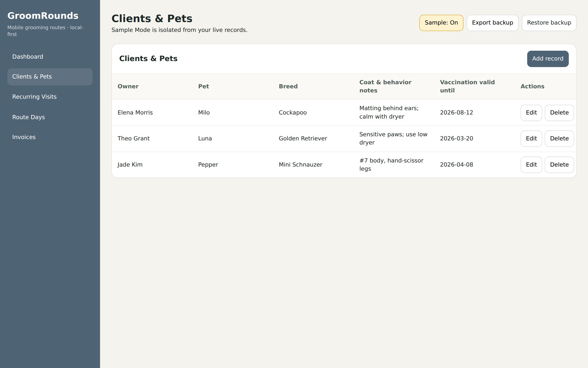Click Coat & behavior notes header
Screen dimensions: 588x368
385,86
